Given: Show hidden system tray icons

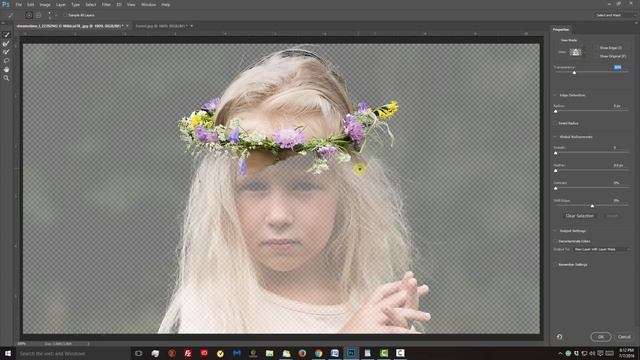Looking at the screenshot, I should [x=560, y=353].
